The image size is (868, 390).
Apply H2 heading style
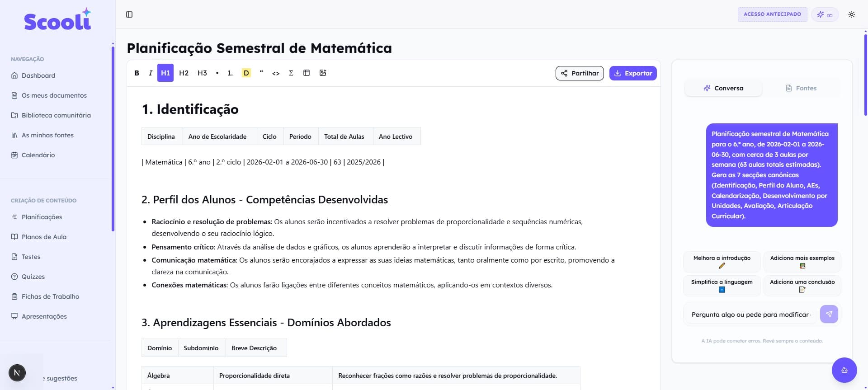[184, 73]
